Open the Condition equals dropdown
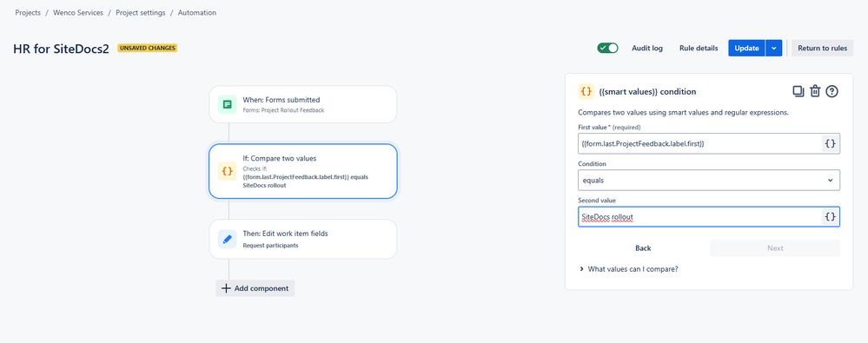The height and width of the screenshot is (343, 868). [709, 181]
